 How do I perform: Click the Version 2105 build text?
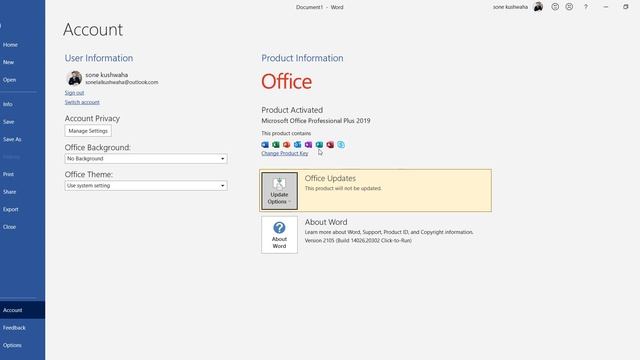pyautogui.click(x=358, y=240)
